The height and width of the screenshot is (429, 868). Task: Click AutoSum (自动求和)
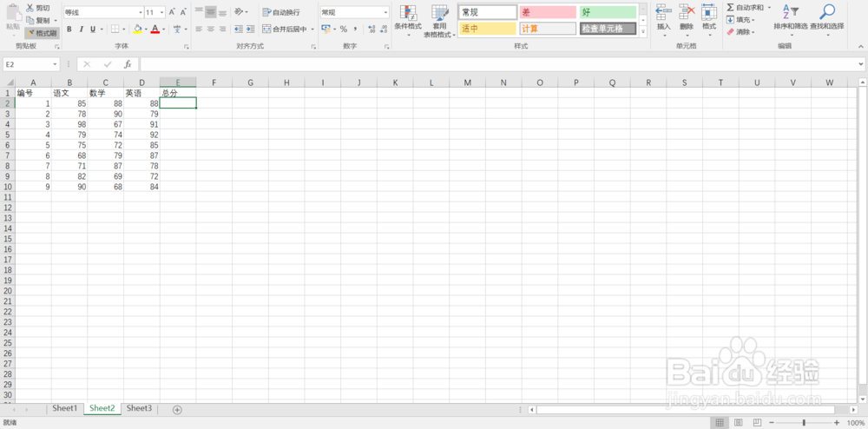click(x=745, y=8)
